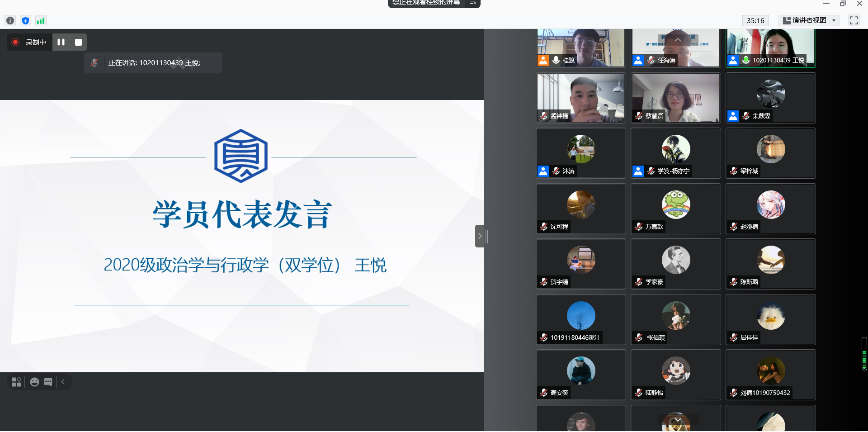The width and height of the screenshot is (868, 432).
Task: Click muted mic icon beside 孟钟捷
Action: [544, 116]
